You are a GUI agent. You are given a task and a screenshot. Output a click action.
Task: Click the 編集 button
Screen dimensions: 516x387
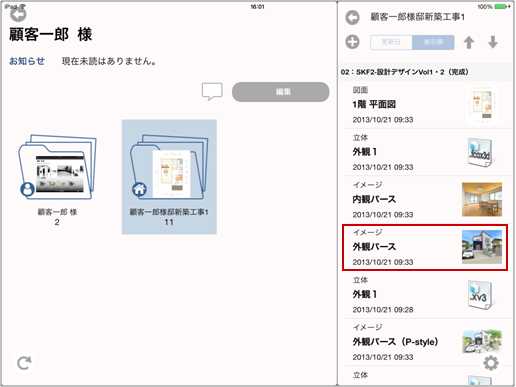[x=281, y=92]
